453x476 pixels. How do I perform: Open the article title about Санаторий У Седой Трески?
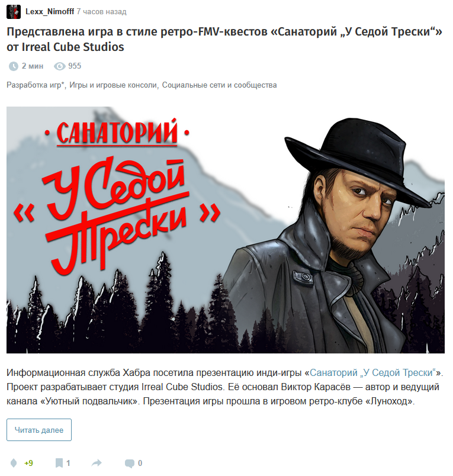[224, 39]
